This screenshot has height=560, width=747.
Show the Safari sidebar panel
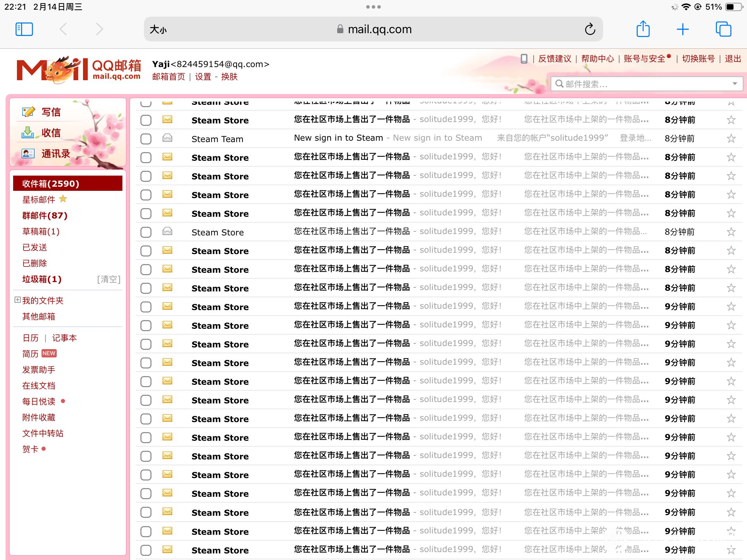pyautogui.click(x=24, y=29)
